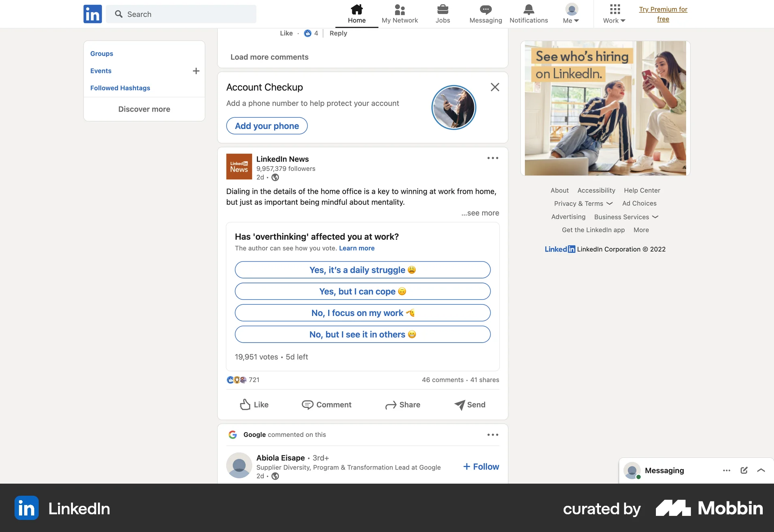Vote 'Yes, it's a daily struggle'
The height and width of the screenshot is (532, 774).
point(362,270)
